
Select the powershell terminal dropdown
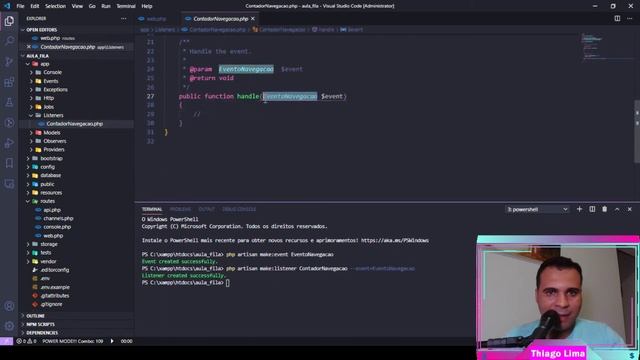pyautogui.click(x=537, y=209)
